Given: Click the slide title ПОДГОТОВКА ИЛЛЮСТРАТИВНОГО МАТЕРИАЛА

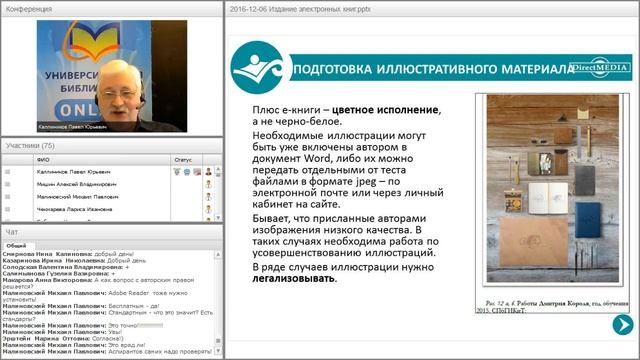Looking at the screenshot, I should point(434,69).
